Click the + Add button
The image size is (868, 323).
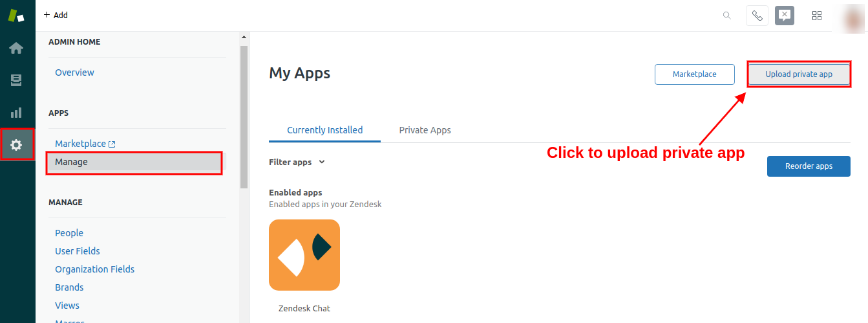tap(56, 15)
